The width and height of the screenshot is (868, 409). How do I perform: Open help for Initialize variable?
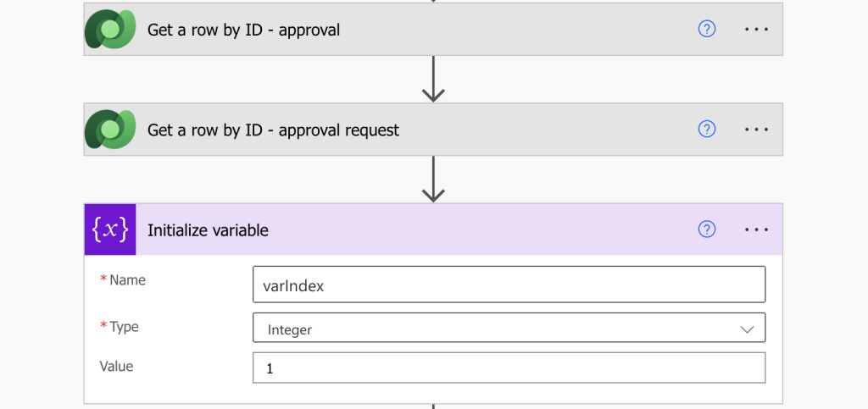pyautogui.click(x=707, y=229)
